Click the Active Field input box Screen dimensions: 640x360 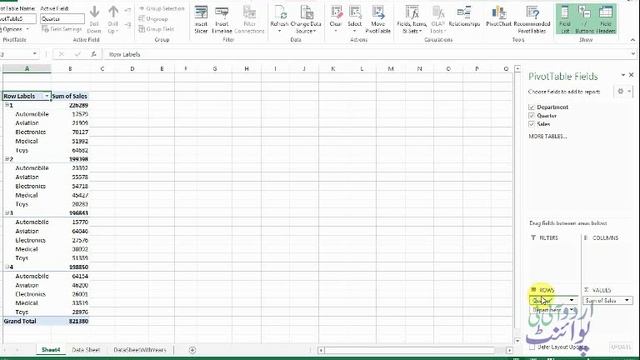tap(62, 19)
